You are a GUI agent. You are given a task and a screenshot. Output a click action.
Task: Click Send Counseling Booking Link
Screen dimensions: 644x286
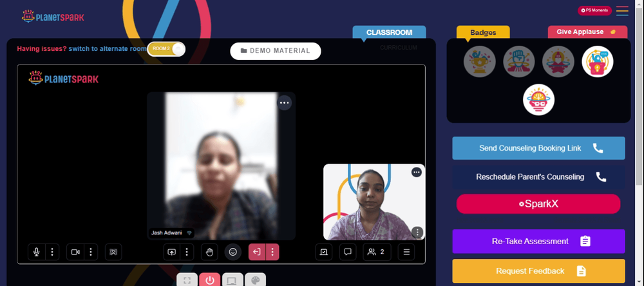[x=538, y=148]
